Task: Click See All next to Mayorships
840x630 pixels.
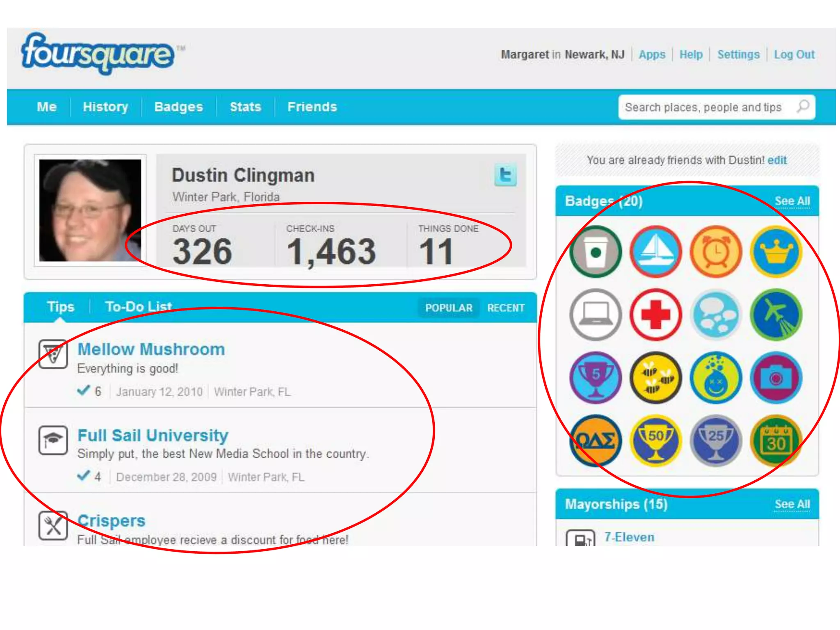Action: [x=792, y=504]
